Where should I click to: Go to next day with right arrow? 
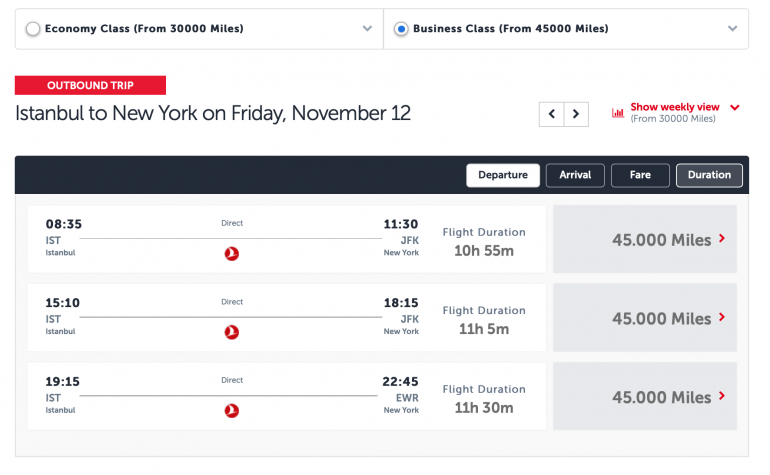tap(576, 114)
